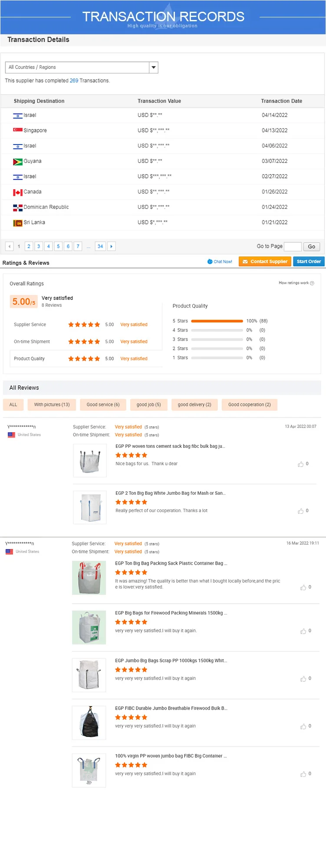Go to next transactions page arrow
This screenshot has width=326, height=868.
click(111, 247)
